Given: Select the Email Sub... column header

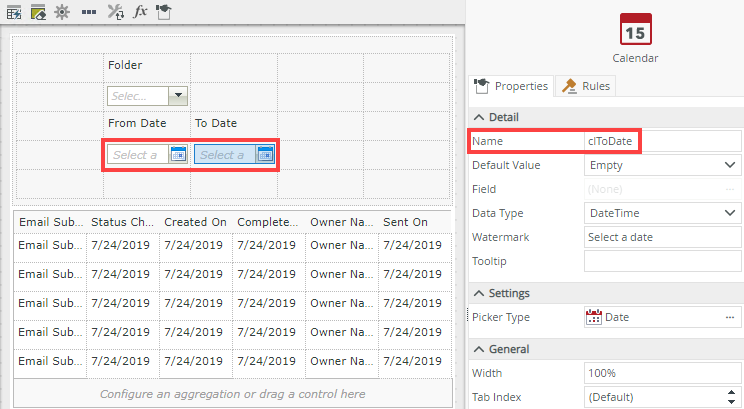Looking at the screenshot, I should click(51, 222).
